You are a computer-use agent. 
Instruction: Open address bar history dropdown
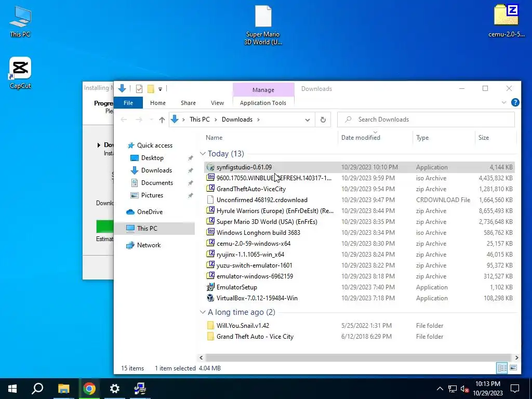click(x=308, y=120)
